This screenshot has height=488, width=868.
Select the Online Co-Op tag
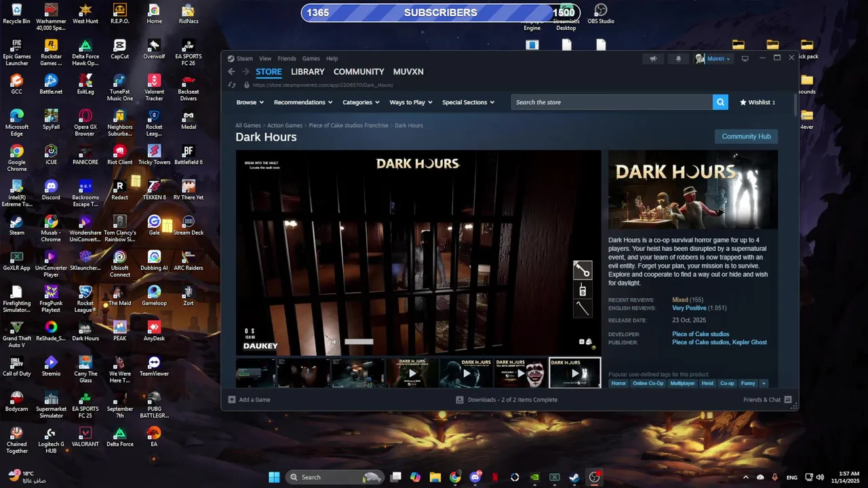click(x=648, y=384)
